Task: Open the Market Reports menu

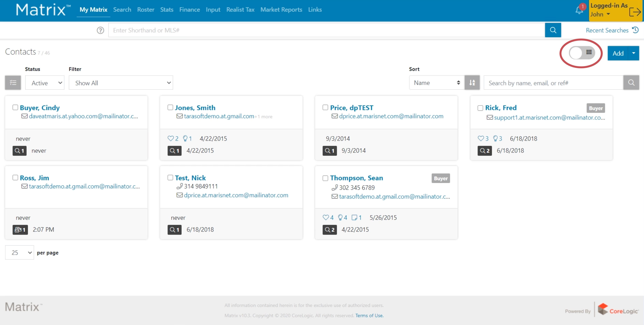Action: pyautogui.click(x=281, y=10)
